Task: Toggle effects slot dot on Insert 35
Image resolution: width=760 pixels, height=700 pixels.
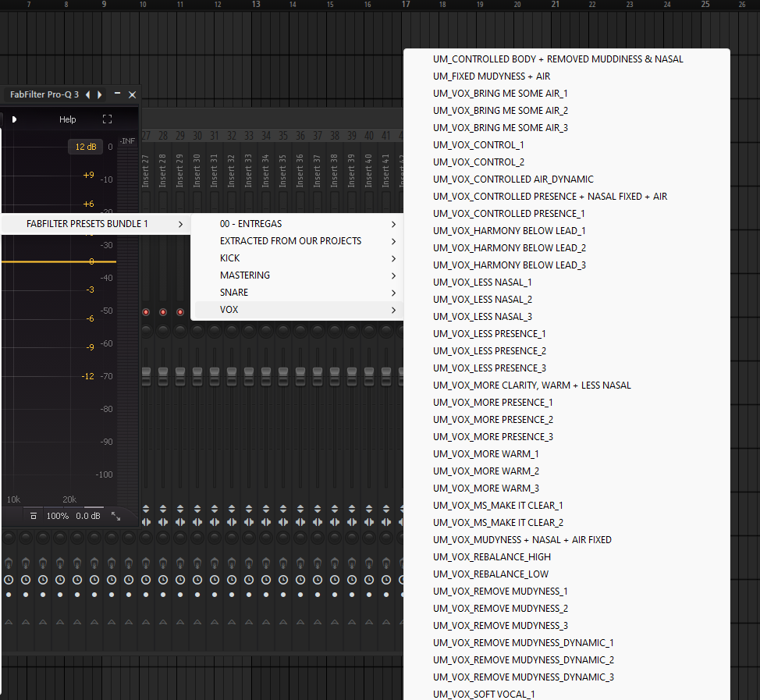Action: click(x=283, y=595)
